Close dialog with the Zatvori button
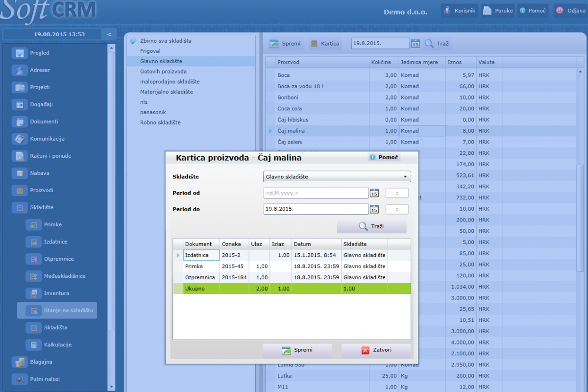 click(x=376, y=350)
